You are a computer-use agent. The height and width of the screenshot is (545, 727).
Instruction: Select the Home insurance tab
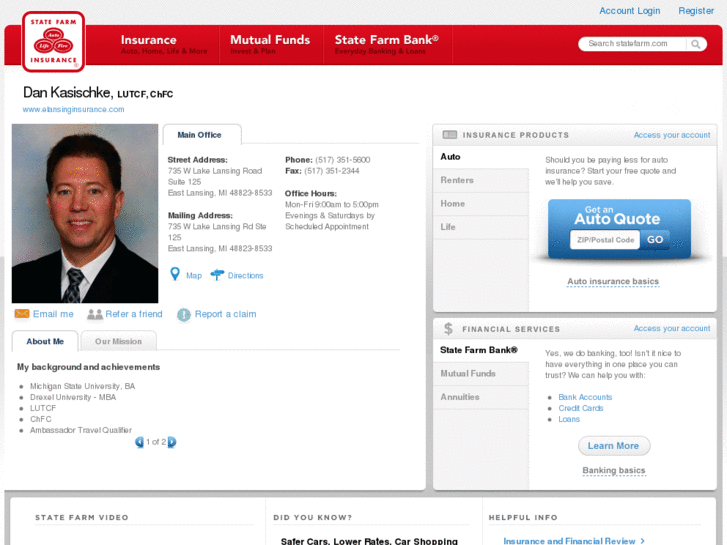coord(481,204)
